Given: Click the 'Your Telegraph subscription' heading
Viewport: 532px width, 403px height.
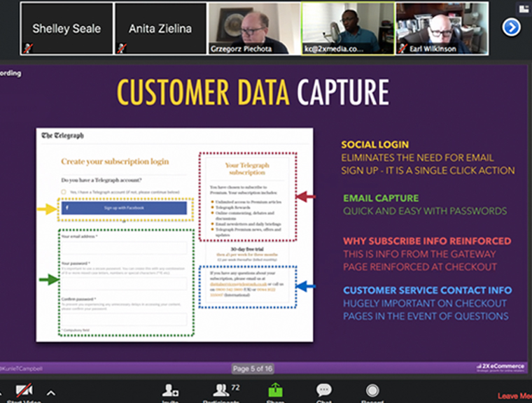Looking at the screenshot, I should [247, 169].
